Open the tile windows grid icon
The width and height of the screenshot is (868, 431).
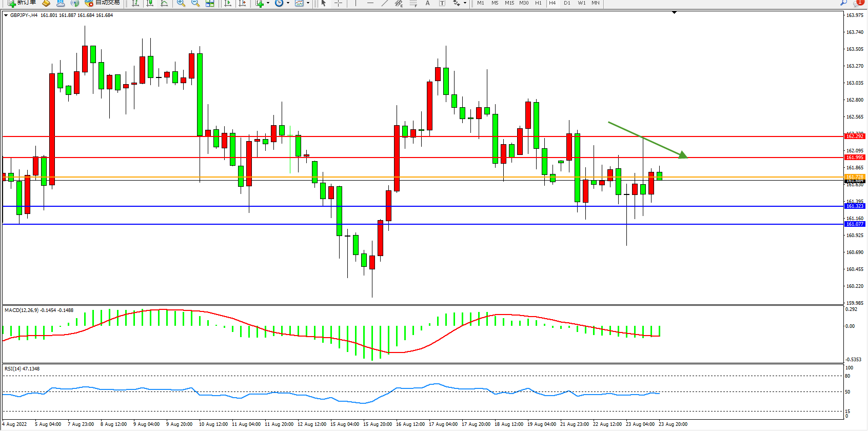[x=210, y=3]
